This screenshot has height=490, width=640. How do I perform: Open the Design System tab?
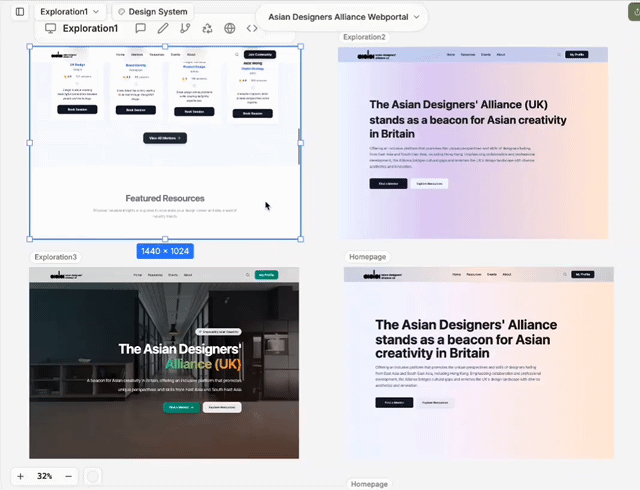(x=153, y=12)
